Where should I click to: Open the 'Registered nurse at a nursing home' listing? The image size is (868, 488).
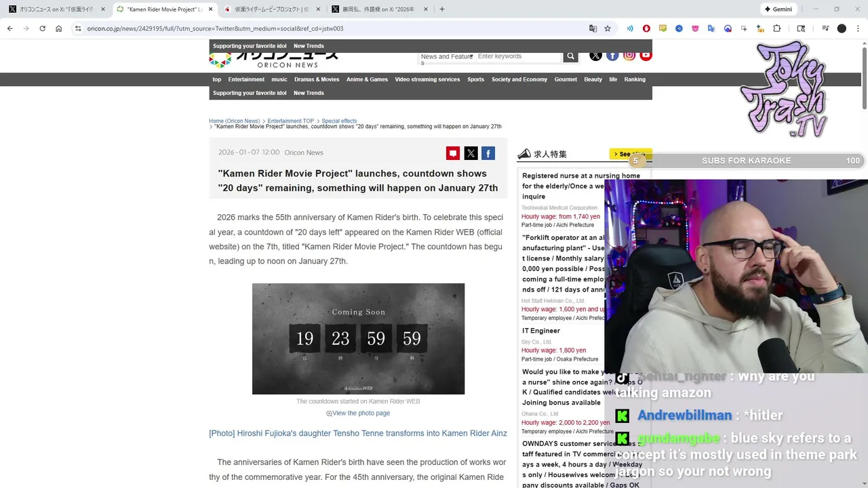pos(580,186)
